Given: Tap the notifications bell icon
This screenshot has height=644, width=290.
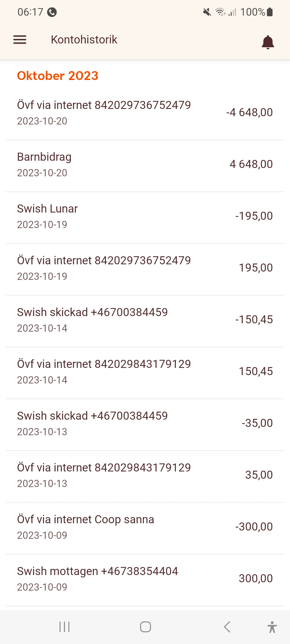Looking at the screenshot, I should (268, 42).
